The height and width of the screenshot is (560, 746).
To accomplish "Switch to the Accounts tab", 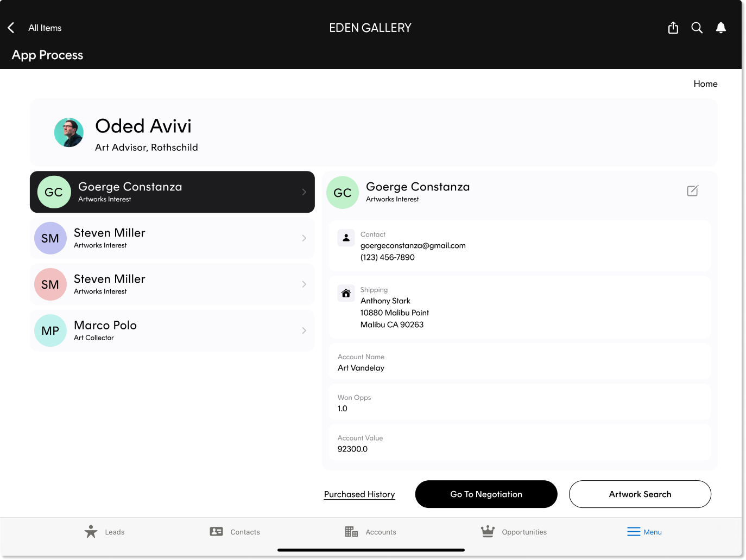I will click(370, 532).
